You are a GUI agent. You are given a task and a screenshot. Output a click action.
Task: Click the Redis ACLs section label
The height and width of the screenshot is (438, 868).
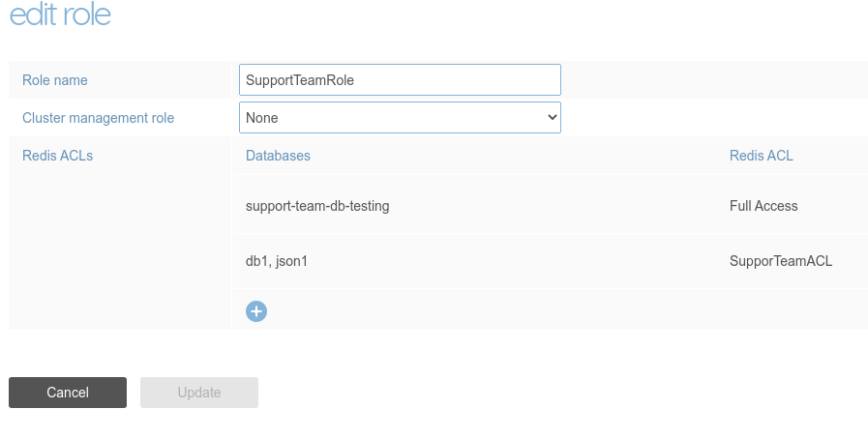[57, 156]
